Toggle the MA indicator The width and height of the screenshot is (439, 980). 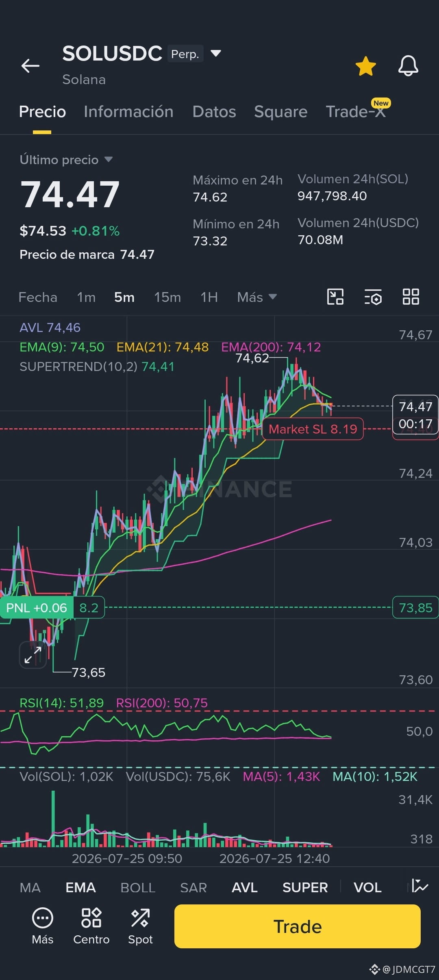pyautogui.click(x=30, y=887)
